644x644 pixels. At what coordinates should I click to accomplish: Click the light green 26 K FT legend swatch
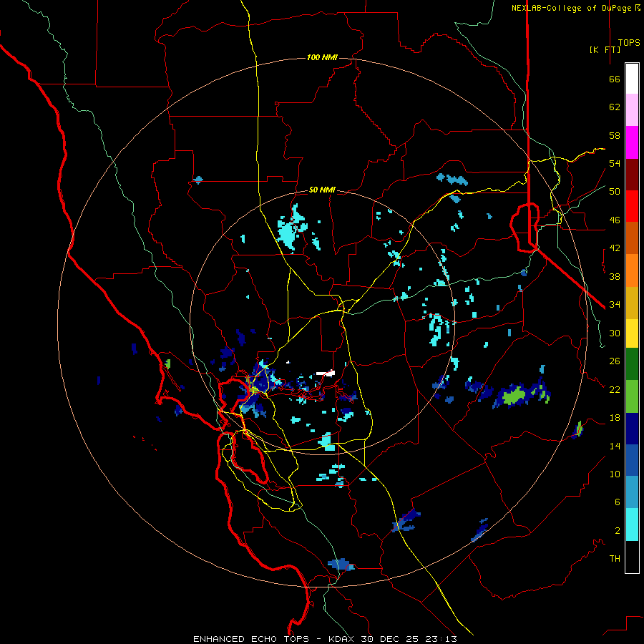[x=632, y=396]
